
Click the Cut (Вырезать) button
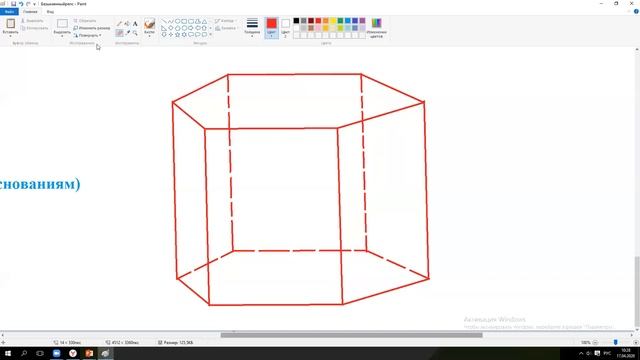click(x=32, y=21)
